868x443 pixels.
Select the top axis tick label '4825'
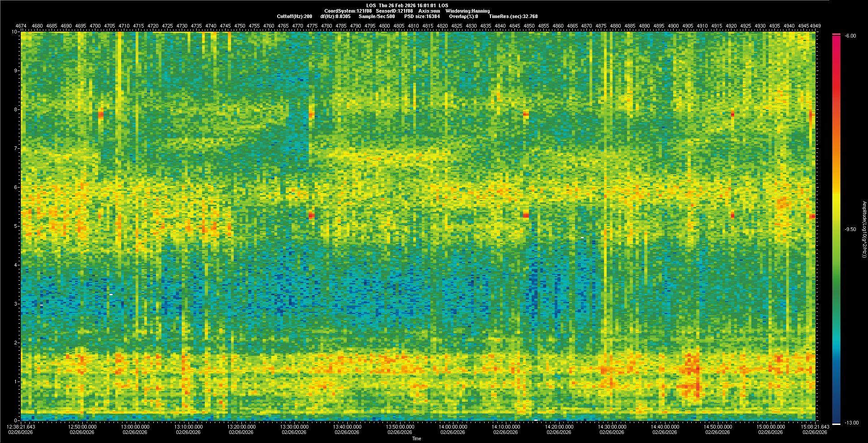pyautogui.click(x=457, y=26)
